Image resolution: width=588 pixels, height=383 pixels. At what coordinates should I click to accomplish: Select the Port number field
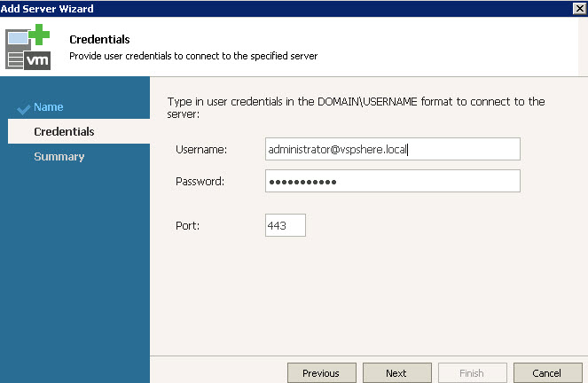click(x=285, y=225)
